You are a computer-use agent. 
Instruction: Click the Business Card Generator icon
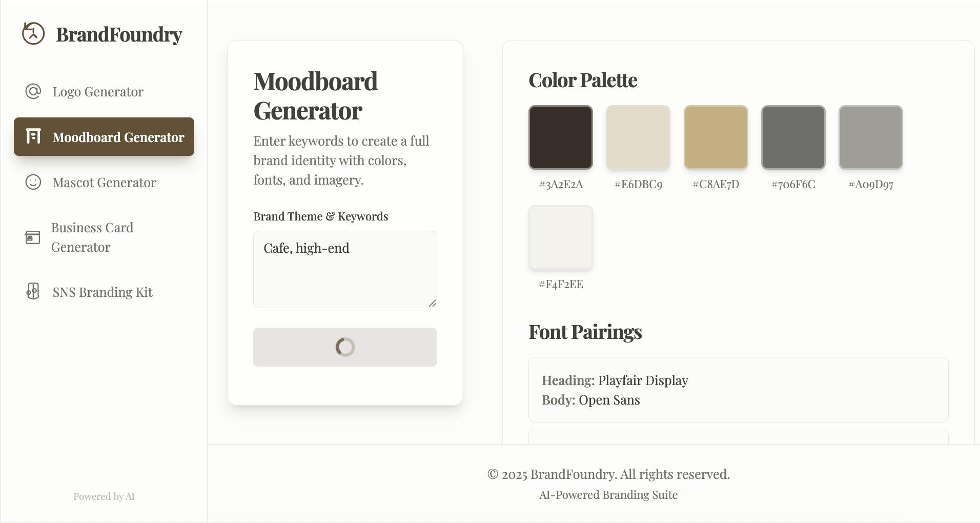coord(33,237)
